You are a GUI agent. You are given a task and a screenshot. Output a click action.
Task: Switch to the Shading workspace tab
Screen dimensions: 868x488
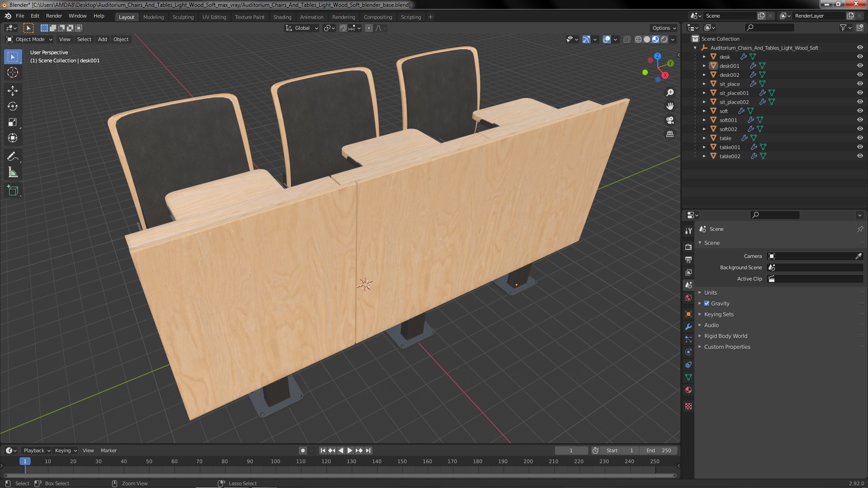(x=282, y=17)
